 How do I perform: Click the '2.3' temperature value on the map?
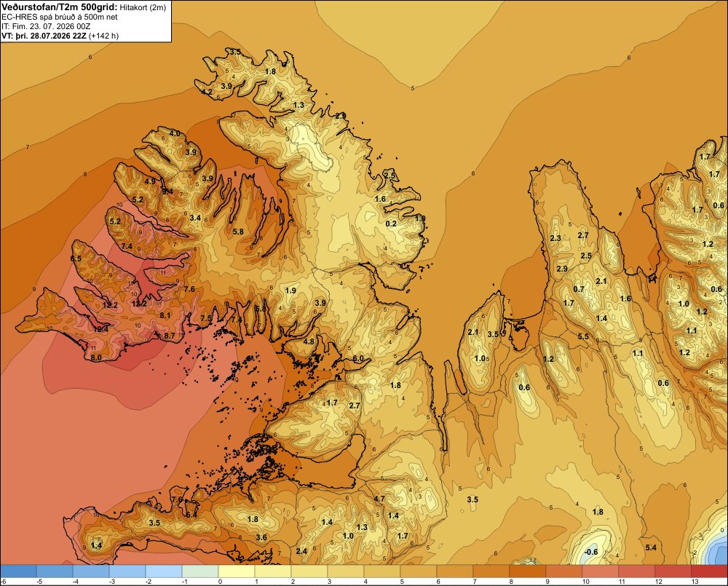click(555, 238)
